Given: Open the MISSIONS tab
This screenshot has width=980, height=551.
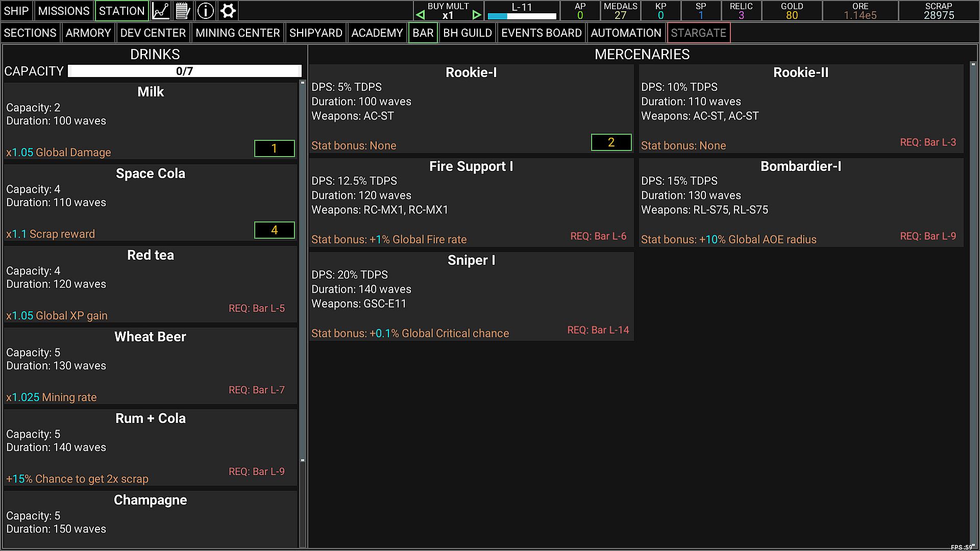Looking at the screenshot, I should coord(64,11).
